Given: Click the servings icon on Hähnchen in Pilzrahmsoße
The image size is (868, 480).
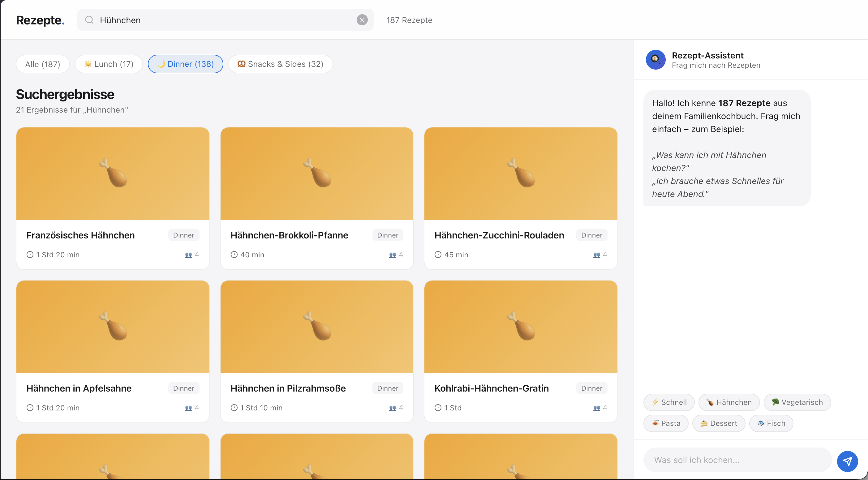Looking at the screenshot, I should click(393, 408).
